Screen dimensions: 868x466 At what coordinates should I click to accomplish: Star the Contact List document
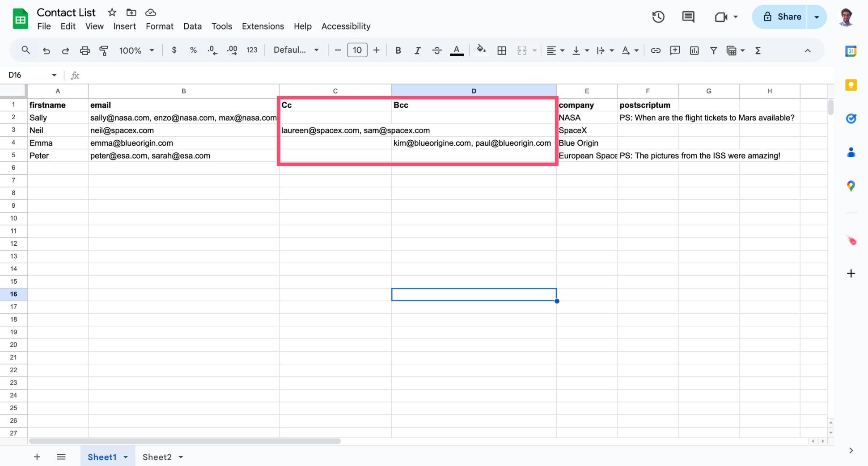[112, 13]
